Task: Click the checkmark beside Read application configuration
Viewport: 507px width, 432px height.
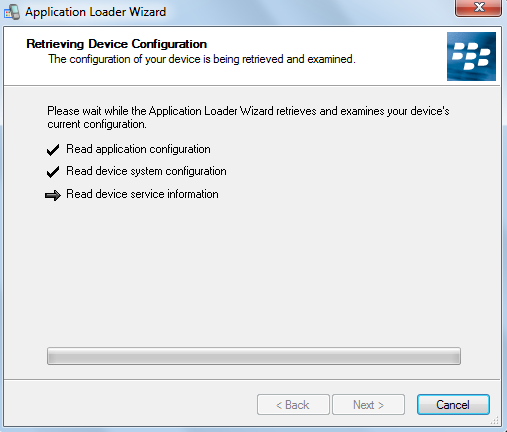Action: pos(53,150)
